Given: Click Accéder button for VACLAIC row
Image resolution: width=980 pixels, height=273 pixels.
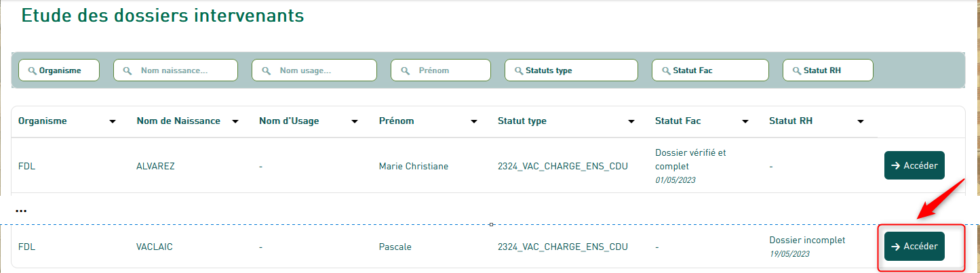Looking at the screenshot, I should [x=914, y=247].
